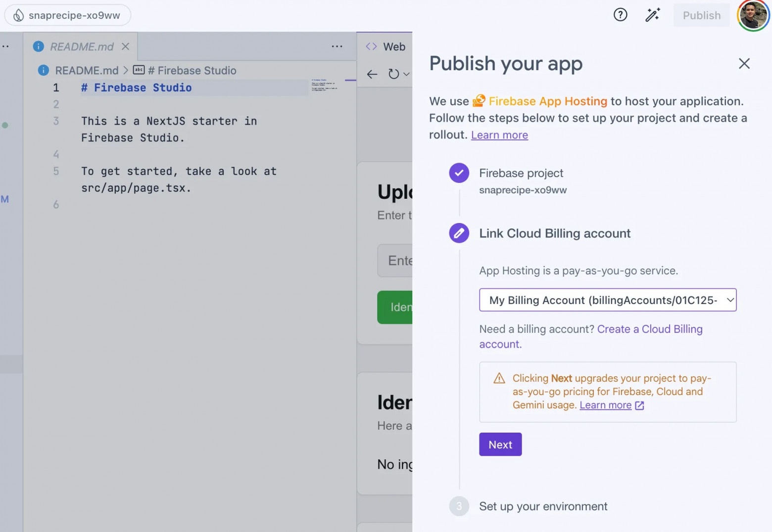Expand the reload options chevron
This screenshot has height=532, width=772.
pos(406,74)
